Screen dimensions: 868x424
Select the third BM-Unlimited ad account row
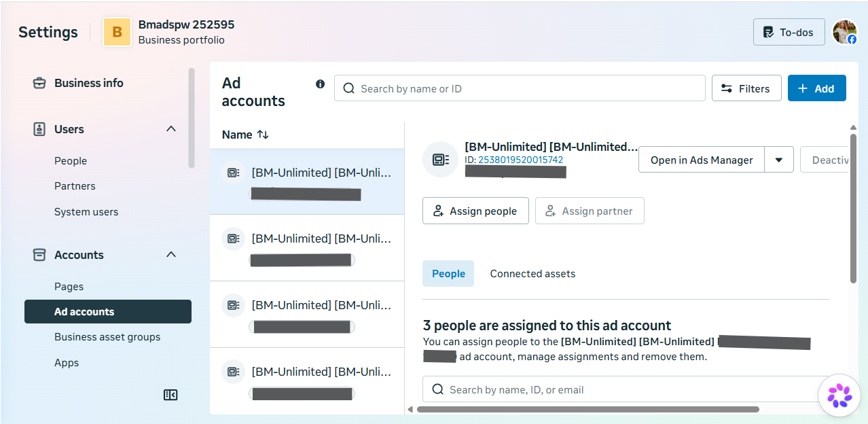[307, 315]
